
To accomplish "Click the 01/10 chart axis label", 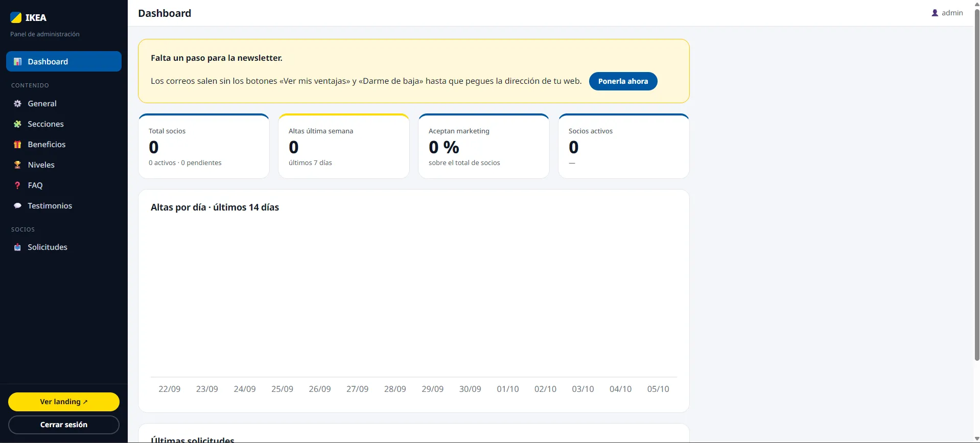I will [508, 389].
